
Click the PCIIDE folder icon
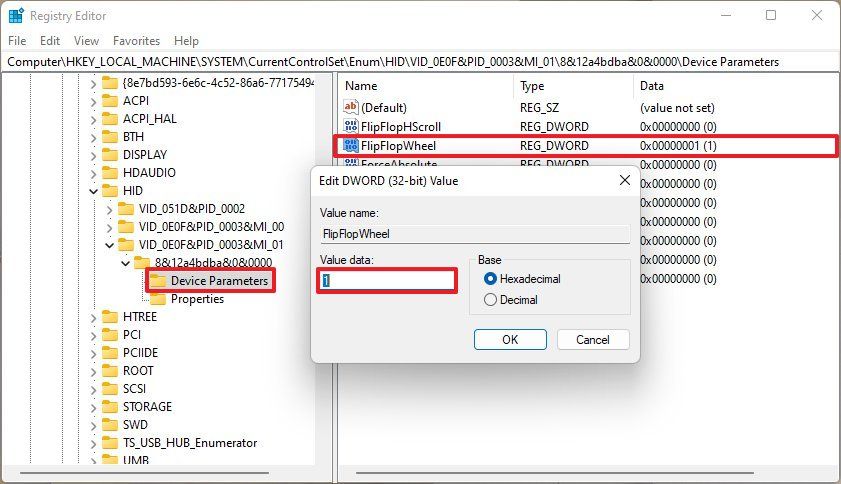pyautogui.click(x=110, y=353)
